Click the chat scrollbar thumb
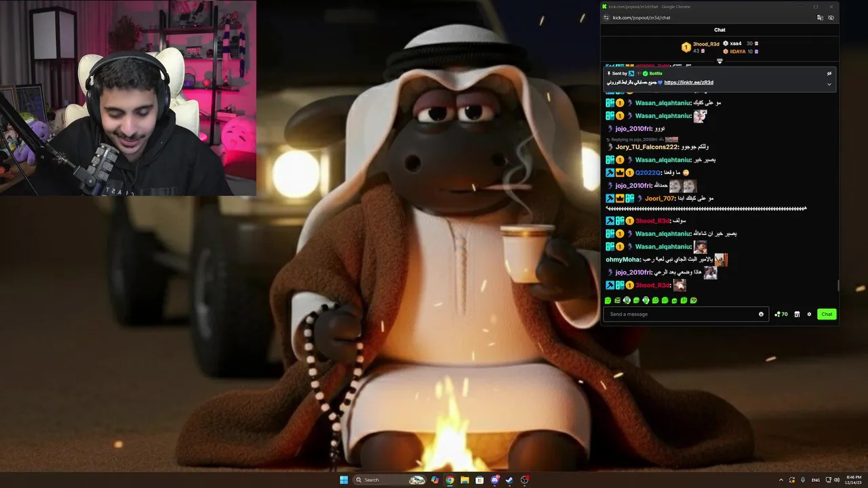This screenshot has height=488, width=868. 838,286
